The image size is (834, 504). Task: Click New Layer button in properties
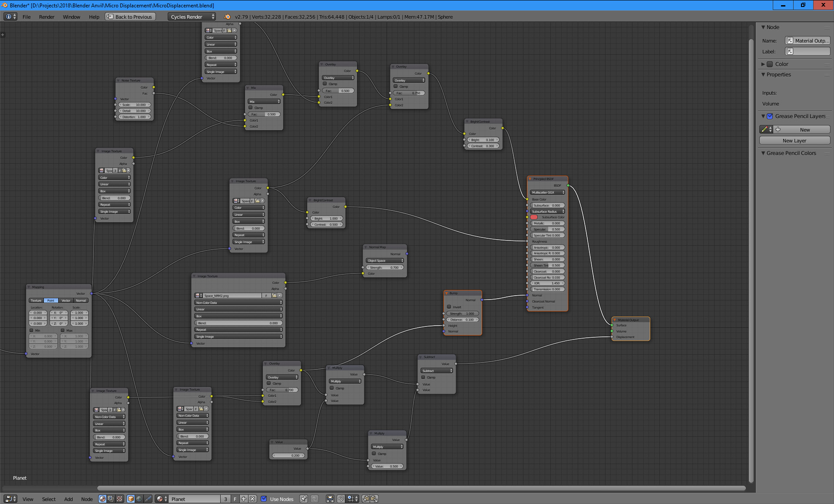tap(794, 140)
